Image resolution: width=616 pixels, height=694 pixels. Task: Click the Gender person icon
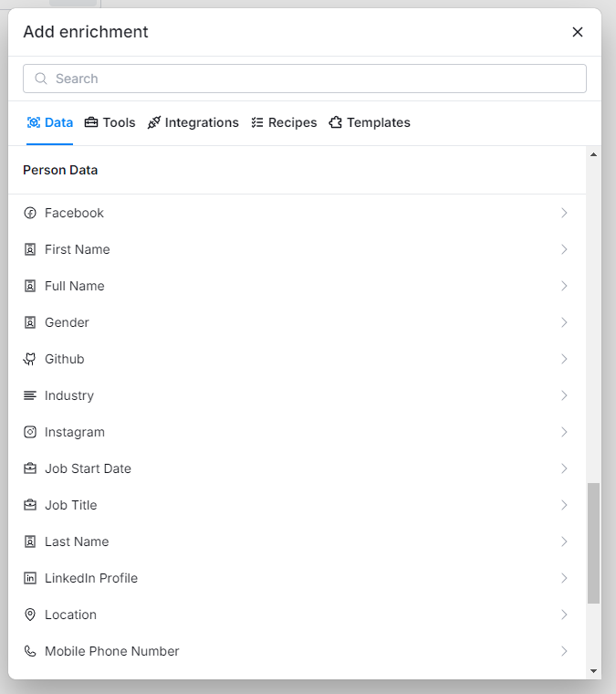(x=30, y=322)
